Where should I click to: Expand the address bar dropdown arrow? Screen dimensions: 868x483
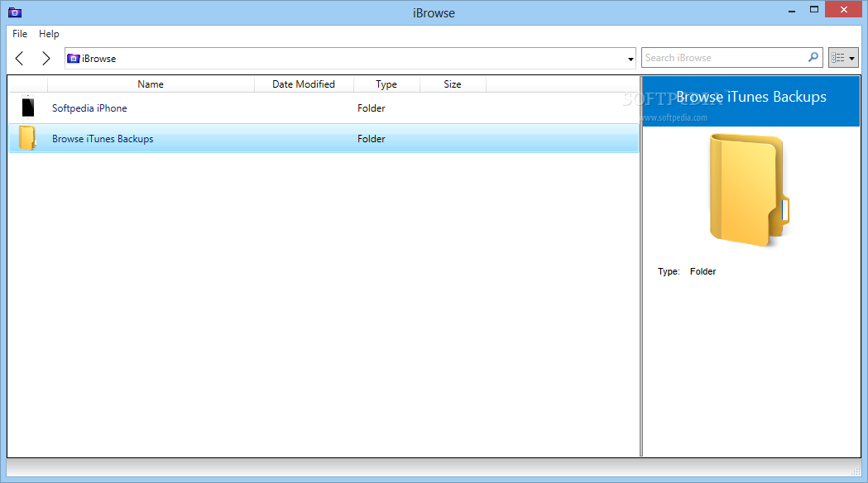pos(631,59)
